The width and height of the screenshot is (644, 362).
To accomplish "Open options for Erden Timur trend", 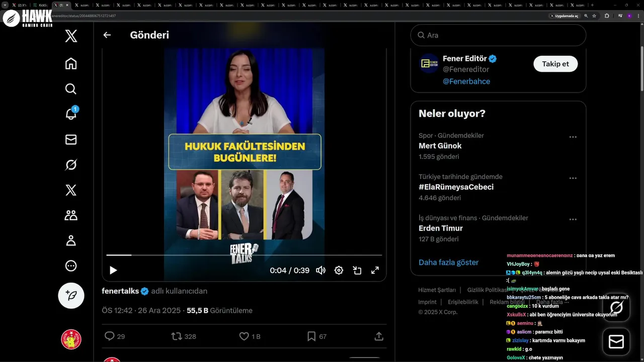I will pyautogui.click(x=573, y=219).
